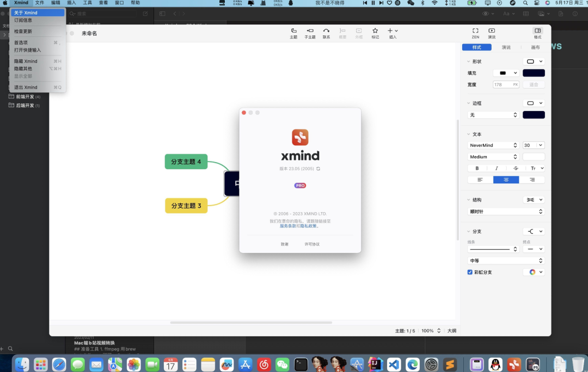Click the compose new note icon

[145, 14]
